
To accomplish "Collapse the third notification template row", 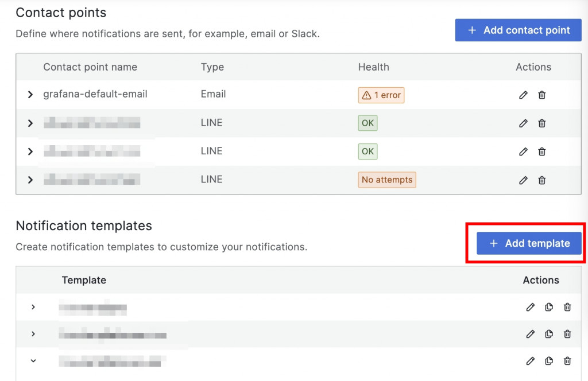I will [x=33, y=361].
